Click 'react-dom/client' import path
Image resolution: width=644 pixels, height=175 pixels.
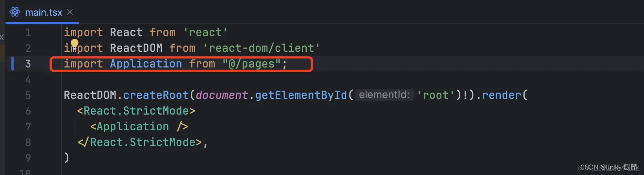click(261, 48)
